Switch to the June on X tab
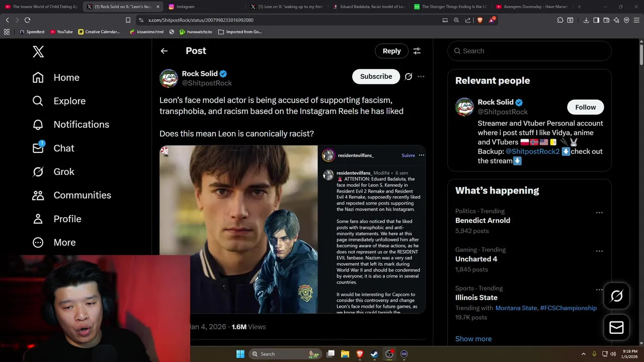The height and width of the screenshot is (362, 644). [x=288, y=7]
